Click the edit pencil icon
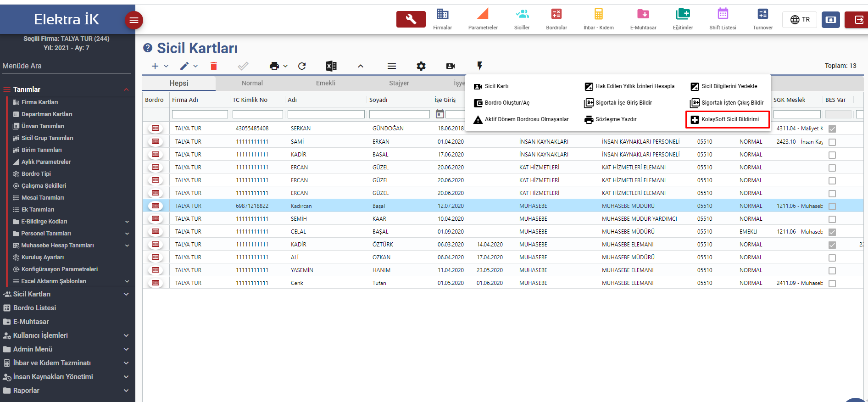 pos(184,66)
